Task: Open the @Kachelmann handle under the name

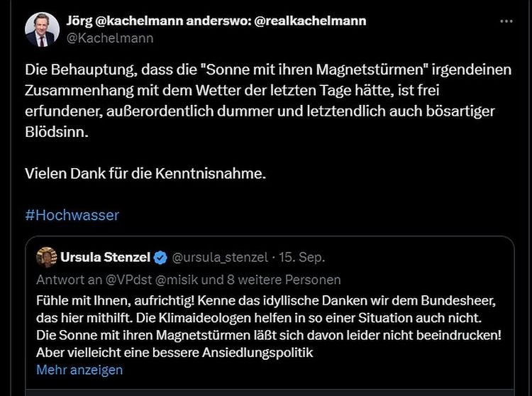Action: (110, 38)
